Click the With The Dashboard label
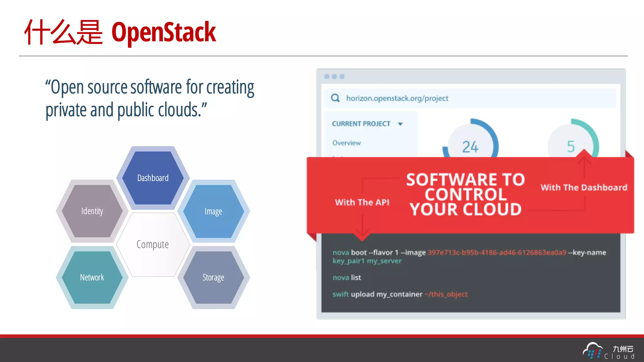This screenshot has width=644, height=362. pos(584,188)
